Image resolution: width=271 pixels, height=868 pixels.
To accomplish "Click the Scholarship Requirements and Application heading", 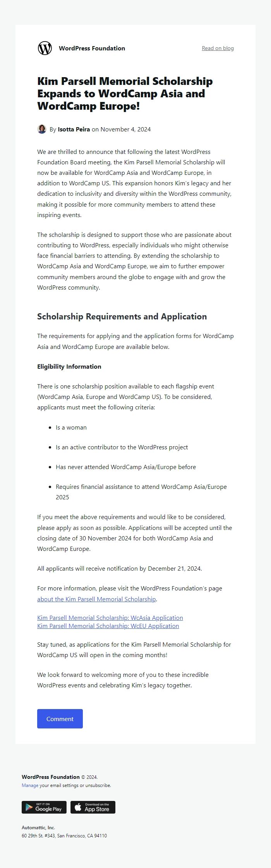I will [122, 316].
